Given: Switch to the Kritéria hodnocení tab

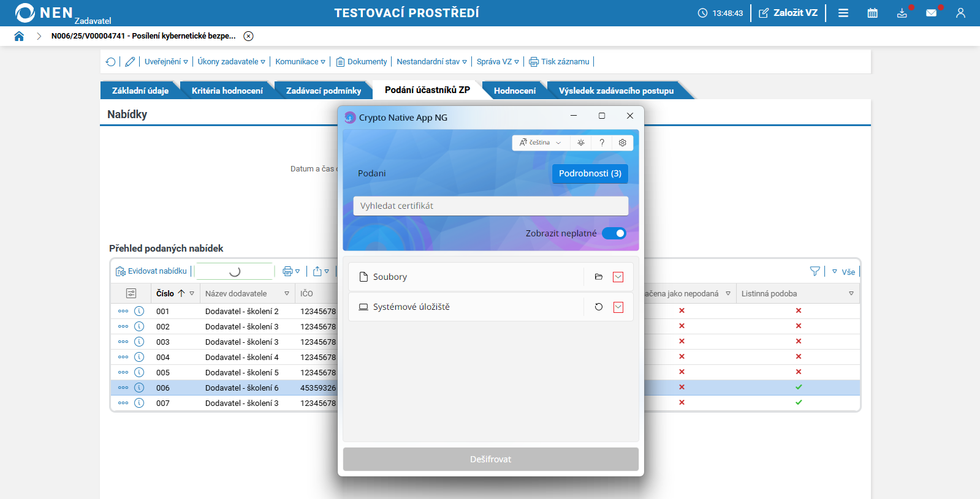Looking at the screenshot, I should tap(227, 91).
